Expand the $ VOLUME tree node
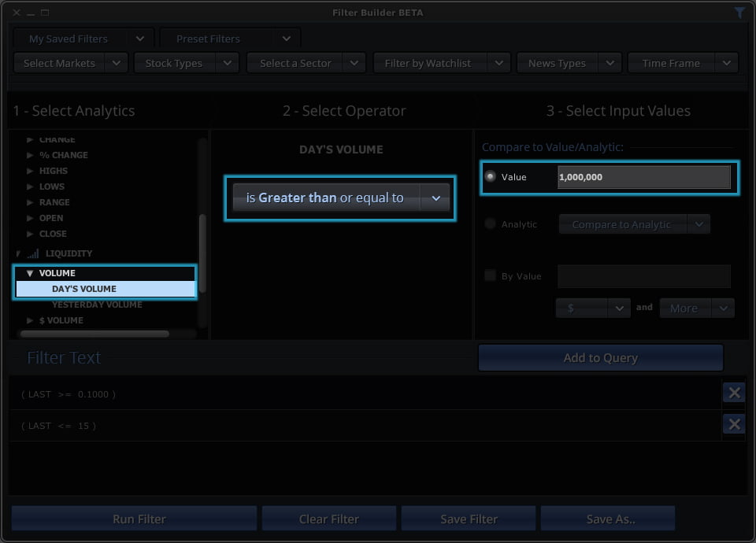The height and width of the screenshot is (543, 756). pos(30,320)
